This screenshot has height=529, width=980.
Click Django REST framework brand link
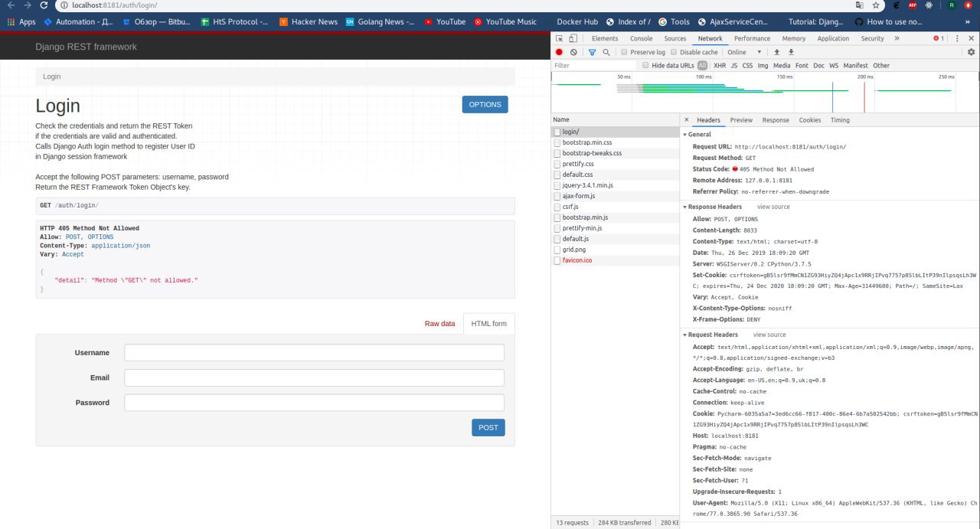86,47
